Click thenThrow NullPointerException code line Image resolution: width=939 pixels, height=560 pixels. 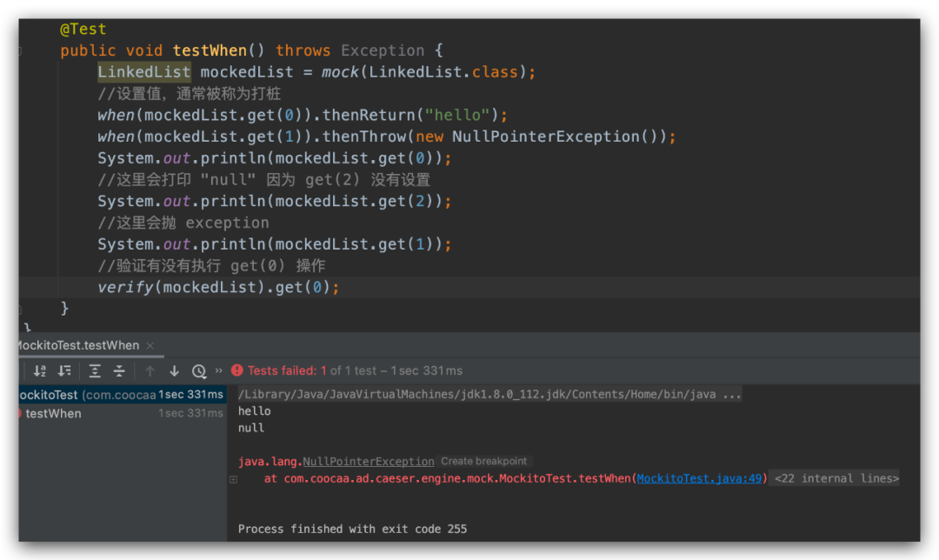[x=387, y=137]
